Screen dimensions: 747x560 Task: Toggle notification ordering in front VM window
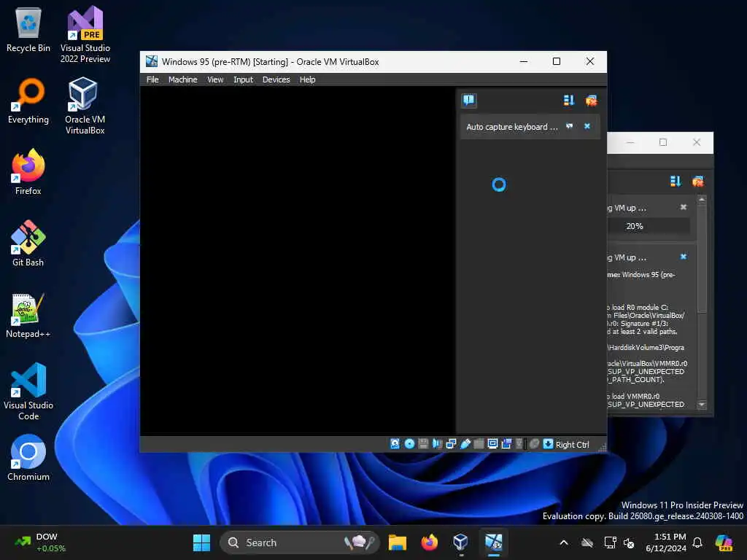coord(569,101)
